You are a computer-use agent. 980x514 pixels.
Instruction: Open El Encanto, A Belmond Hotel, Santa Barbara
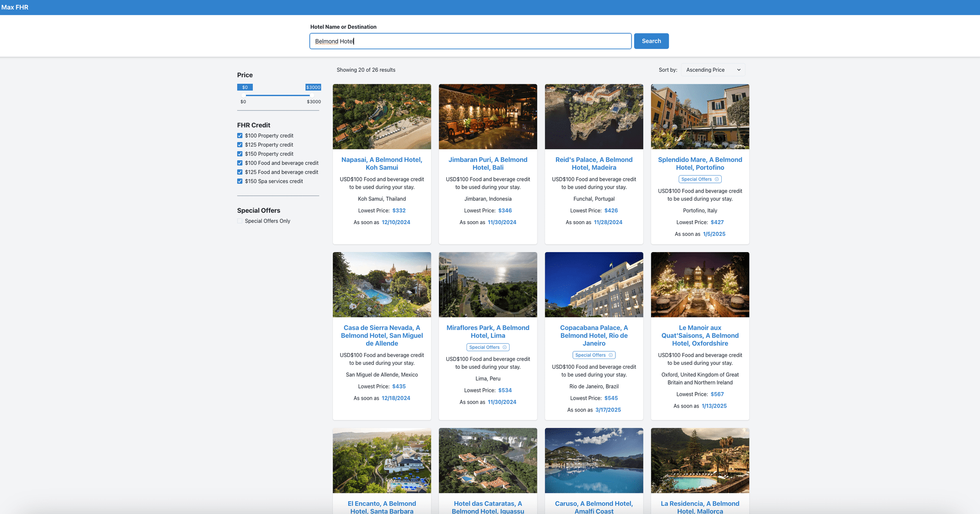pyautogui.click(x=382, y=507)
